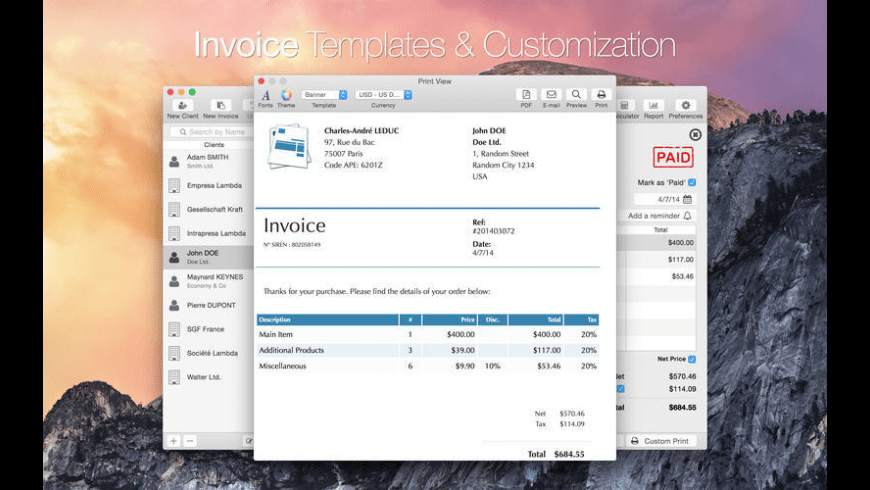Screen dimensions: 870x490
Task: Select client Maynard KEYNES
Action: [x=209, y=281]
